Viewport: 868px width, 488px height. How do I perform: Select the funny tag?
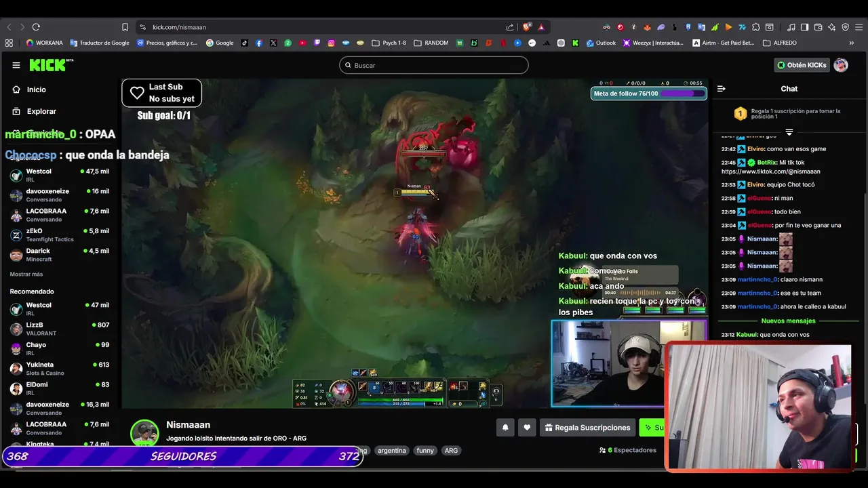[425, 450]
